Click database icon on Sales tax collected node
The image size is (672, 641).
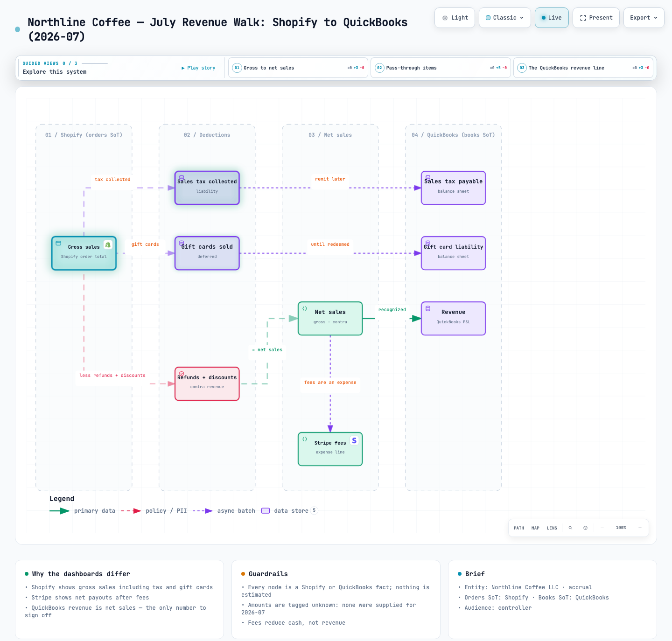click(x=182, y=178)
